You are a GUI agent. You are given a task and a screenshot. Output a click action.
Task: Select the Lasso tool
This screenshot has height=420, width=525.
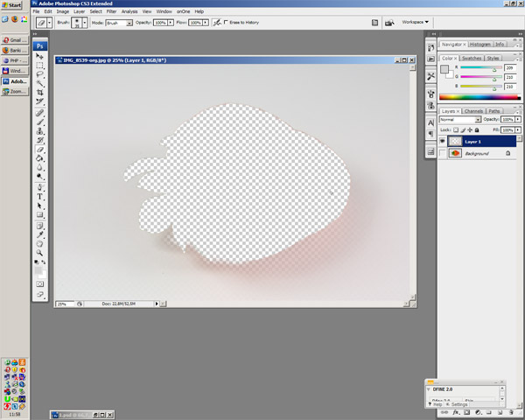tap(40, 74)
